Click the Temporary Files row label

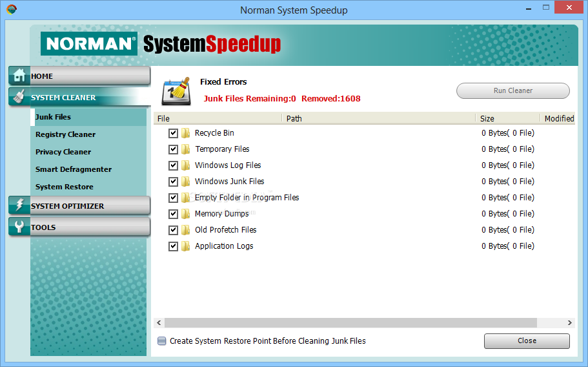coord(222,149)
